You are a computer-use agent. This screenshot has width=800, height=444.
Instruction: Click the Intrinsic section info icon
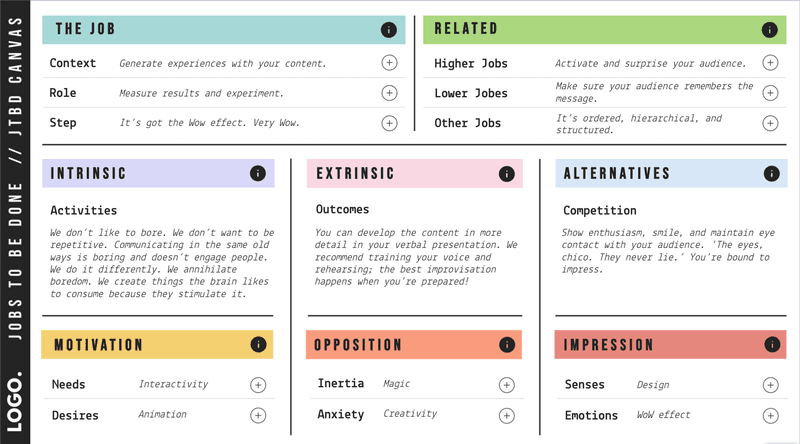coord(258,174)
